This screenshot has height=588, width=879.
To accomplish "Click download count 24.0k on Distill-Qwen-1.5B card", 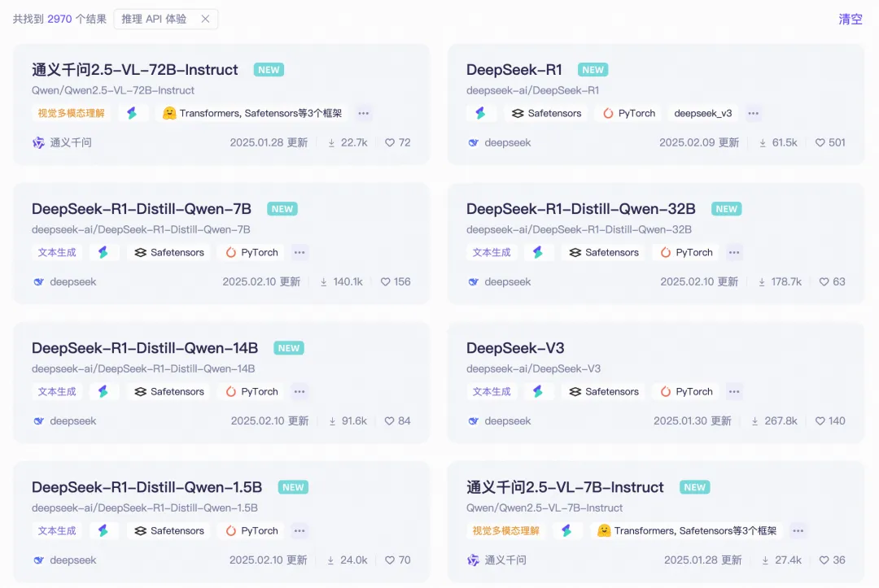I will (x=347, y=560).
